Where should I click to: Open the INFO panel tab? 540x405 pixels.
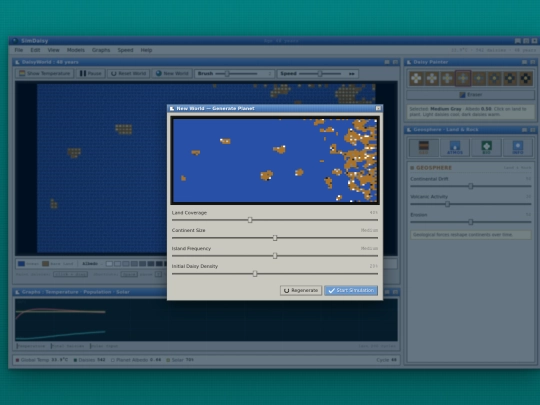click(x=518, y=147)
